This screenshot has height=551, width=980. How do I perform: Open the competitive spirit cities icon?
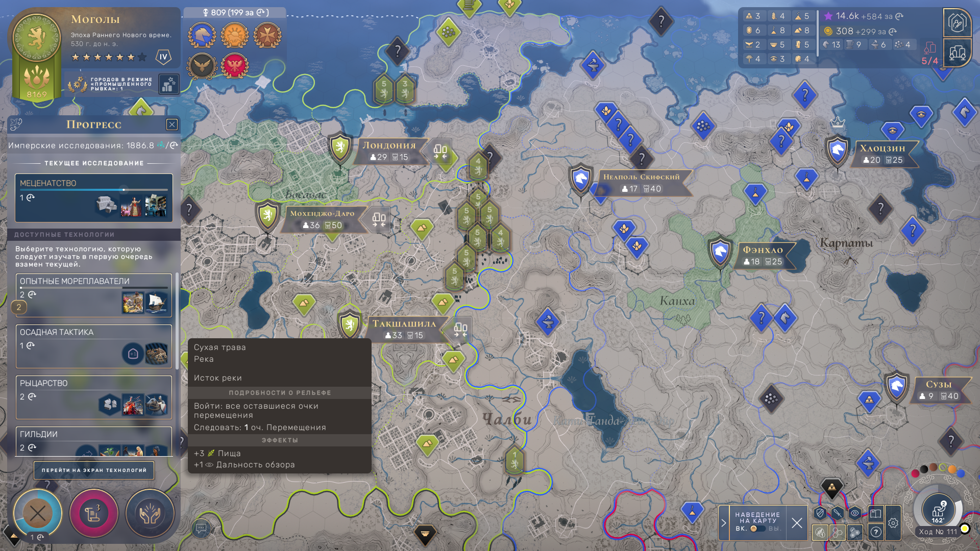(168, 84)
